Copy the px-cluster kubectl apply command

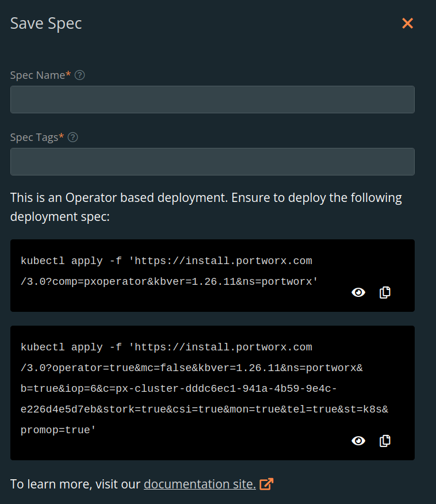pos(385,441)
